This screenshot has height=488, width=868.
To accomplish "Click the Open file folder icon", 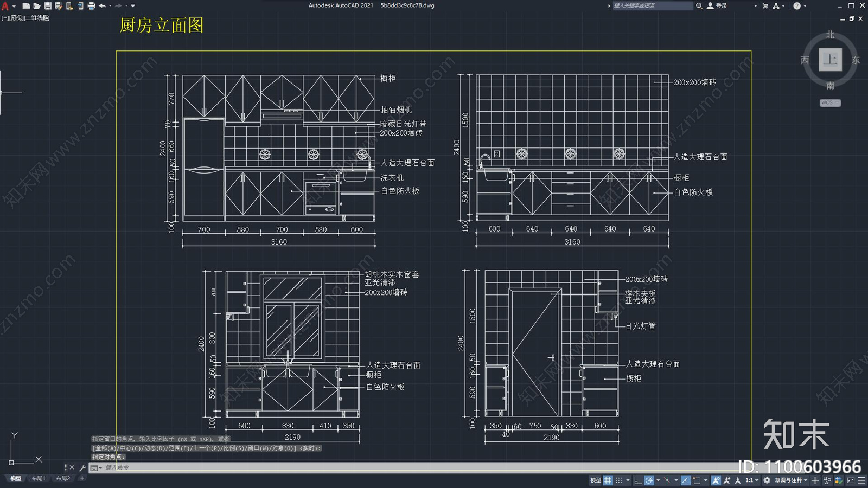I will [x=37, y=6].
